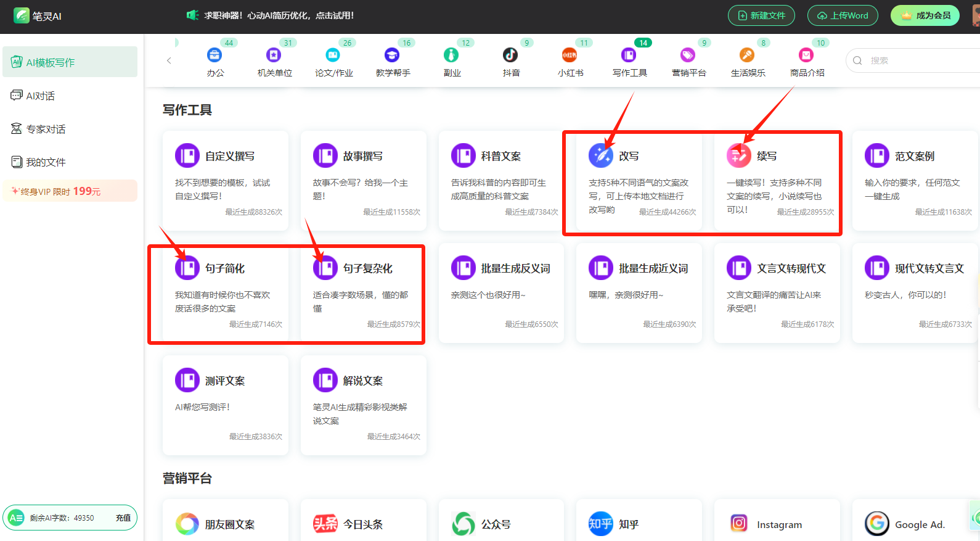Click the 范文案例 template icon
Screen dimensions: 980x541
coord(877,155)
